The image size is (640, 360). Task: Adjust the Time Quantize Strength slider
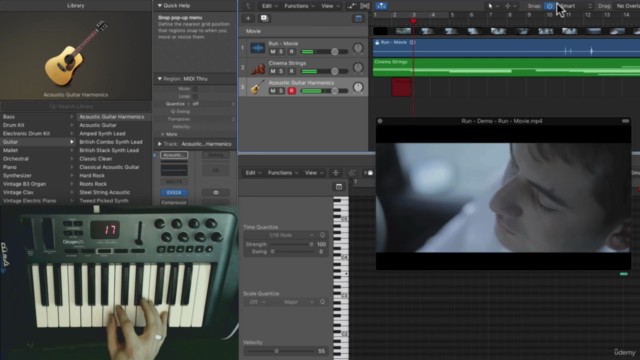[x=291, y=244]
